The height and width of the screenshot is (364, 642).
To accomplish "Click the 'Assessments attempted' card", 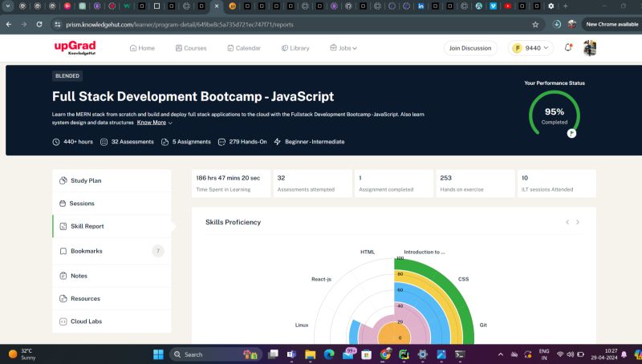I will coord(312,184).
